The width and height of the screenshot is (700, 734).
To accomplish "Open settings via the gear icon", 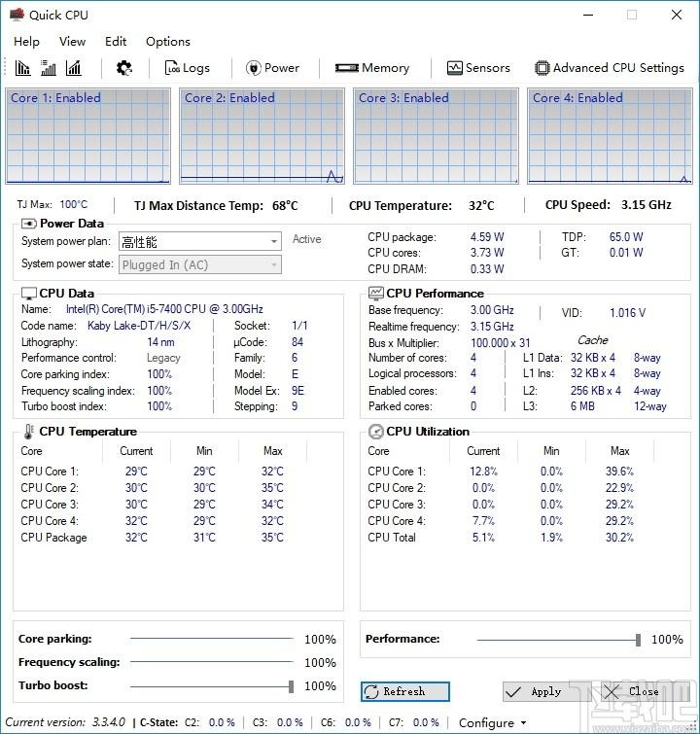I will click(124, 68).
